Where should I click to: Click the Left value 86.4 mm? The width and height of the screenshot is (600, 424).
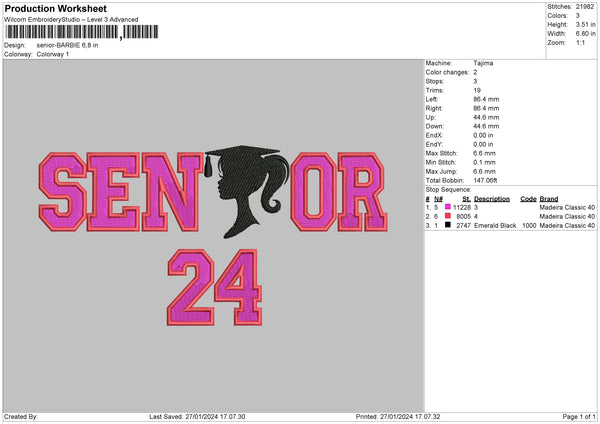pyautogui.click(x=486, y=99)
